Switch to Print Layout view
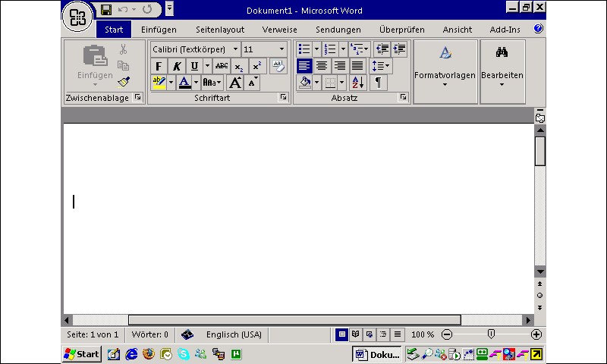607x364 pixels. [x=341, y=334]
